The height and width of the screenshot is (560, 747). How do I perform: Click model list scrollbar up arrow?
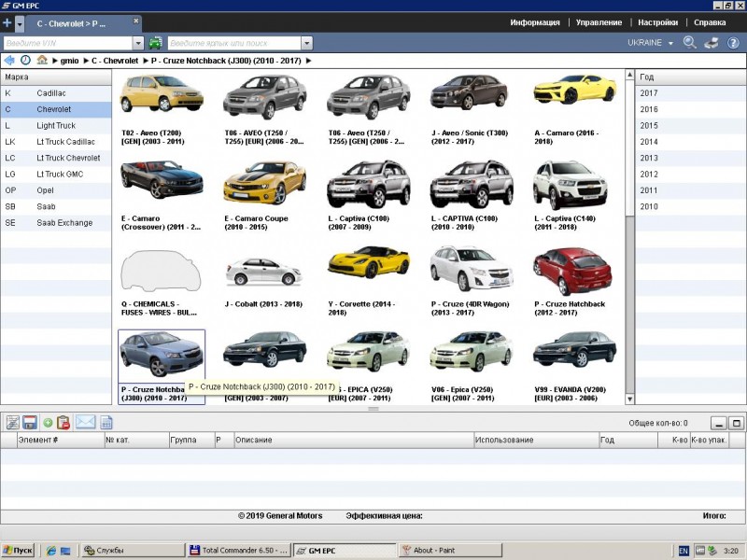629,75
